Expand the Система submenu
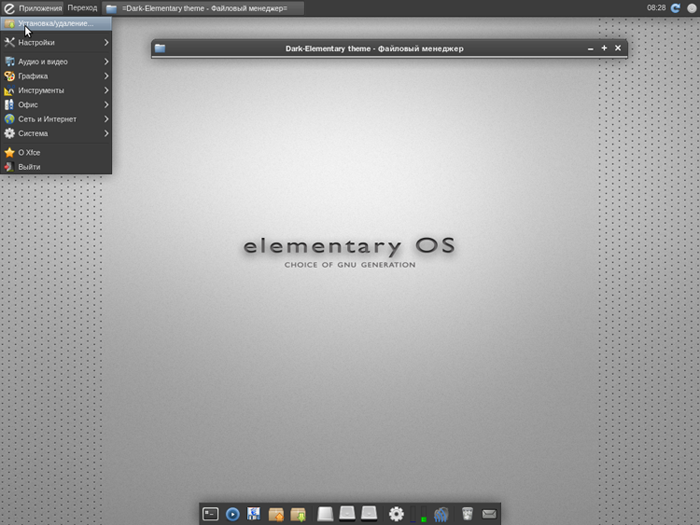700x525 pixels. click(56, 133)
